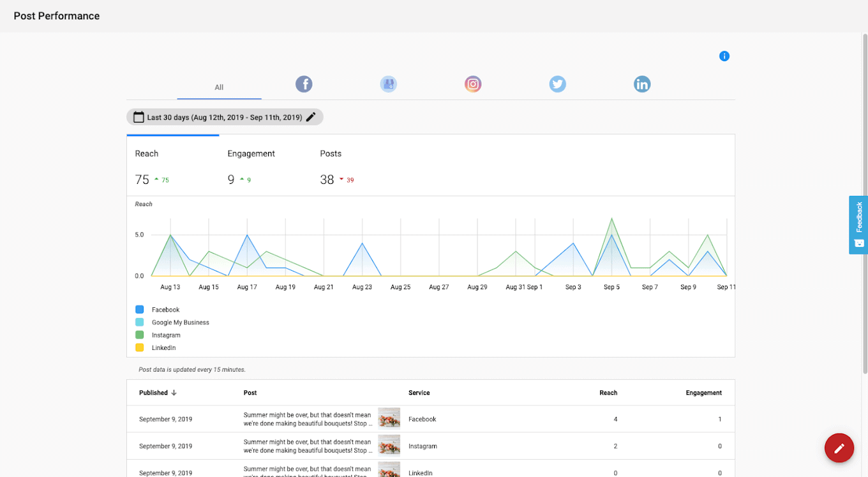Open the Facebook tab icon

point(304,84)
